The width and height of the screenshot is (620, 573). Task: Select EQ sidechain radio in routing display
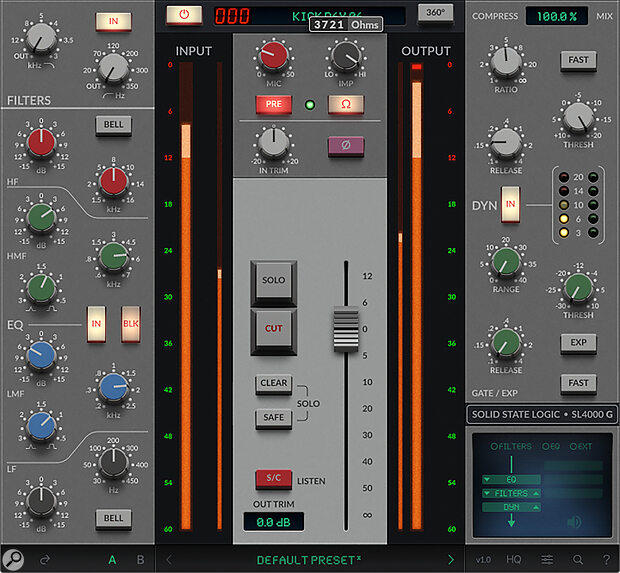[x=551, y=447]
